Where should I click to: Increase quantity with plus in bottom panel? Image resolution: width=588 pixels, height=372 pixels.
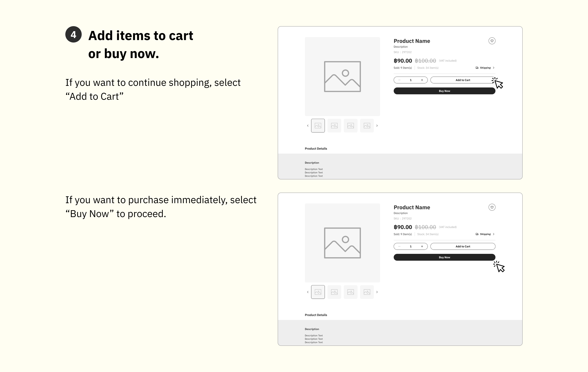coord(422,246)
